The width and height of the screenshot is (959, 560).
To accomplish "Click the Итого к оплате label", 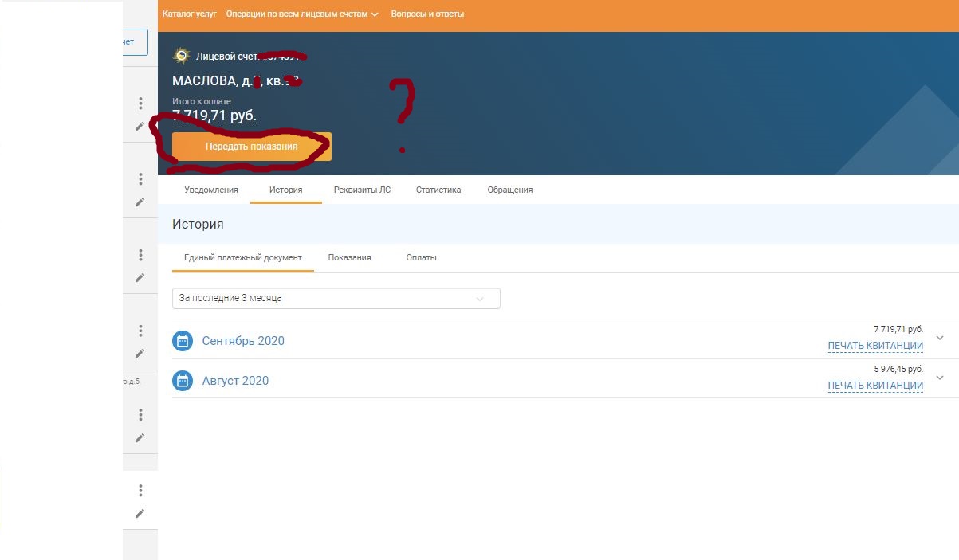I will tap(202, 101).
